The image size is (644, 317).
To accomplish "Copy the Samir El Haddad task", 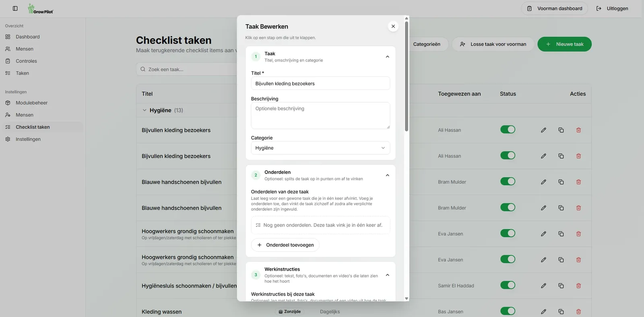I will click(561, 286).
